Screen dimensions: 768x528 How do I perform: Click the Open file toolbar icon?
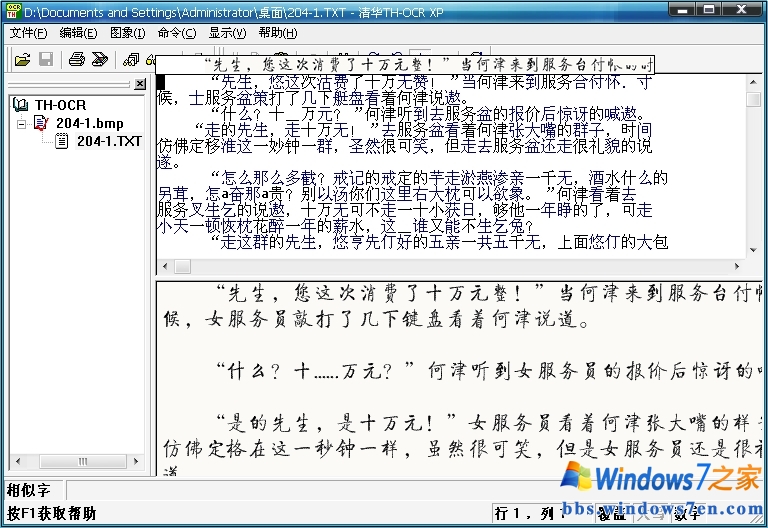click(x=22, y=60)
